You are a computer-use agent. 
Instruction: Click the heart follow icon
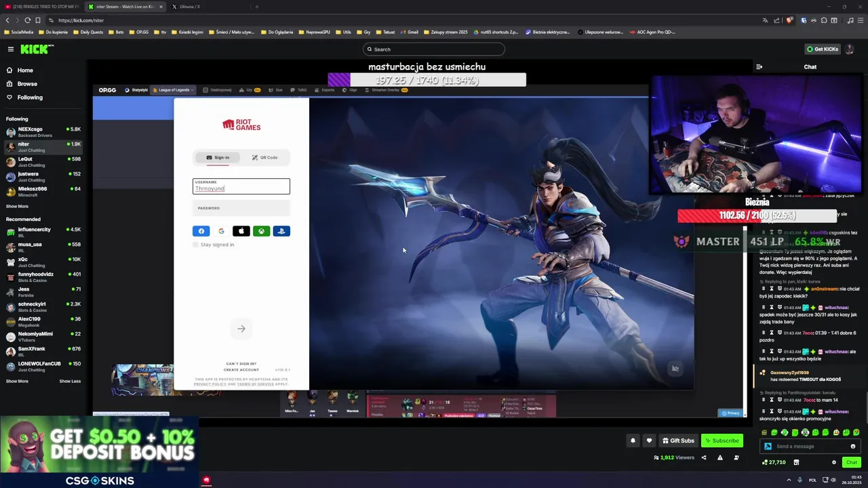tap(649, 441)
